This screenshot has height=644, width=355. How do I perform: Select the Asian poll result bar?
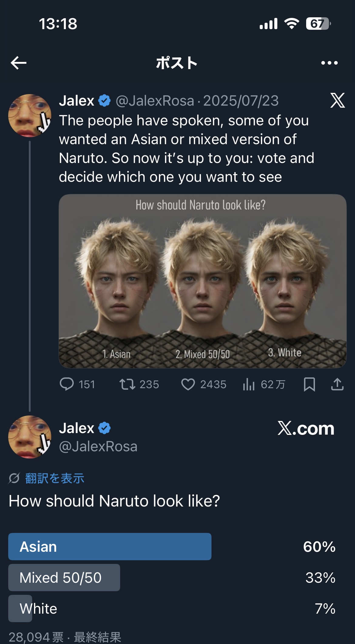point(110,547)
